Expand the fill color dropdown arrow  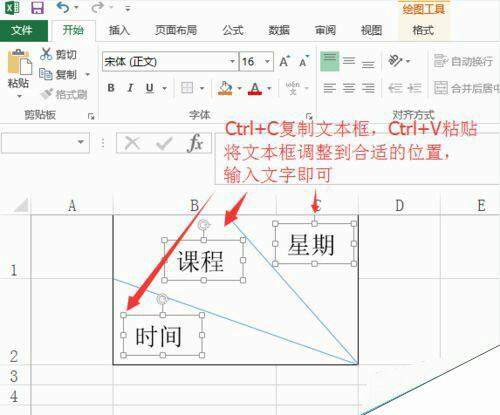pos(239,88)
